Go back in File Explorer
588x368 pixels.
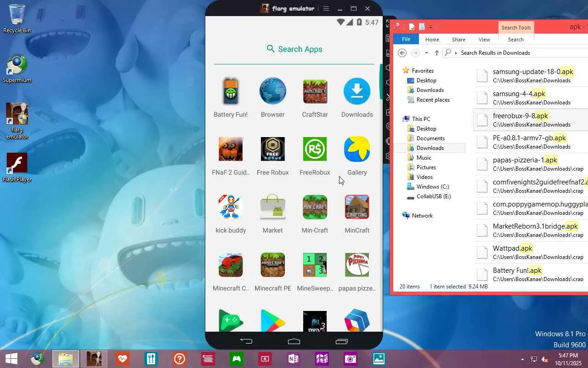click(x=402, y=53)
